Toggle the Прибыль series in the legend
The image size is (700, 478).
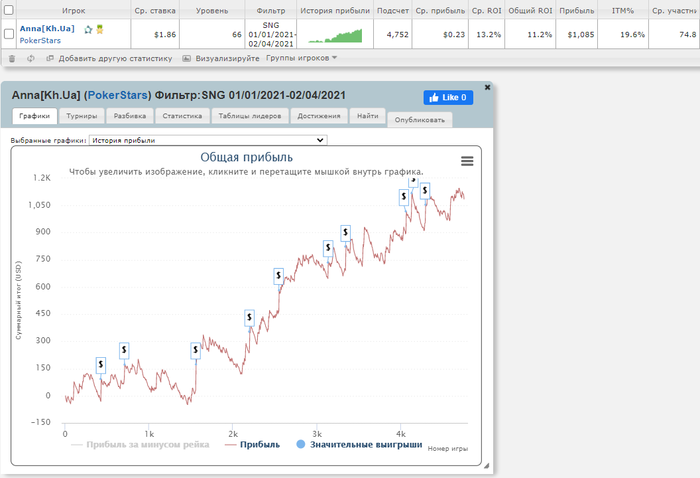253,445
